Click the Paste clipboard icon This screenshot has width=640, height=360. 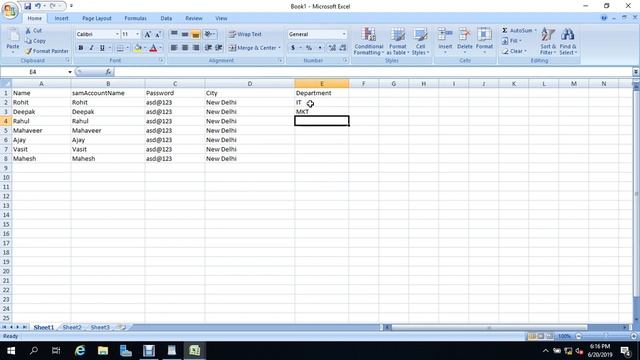click(x=13, y=36)
